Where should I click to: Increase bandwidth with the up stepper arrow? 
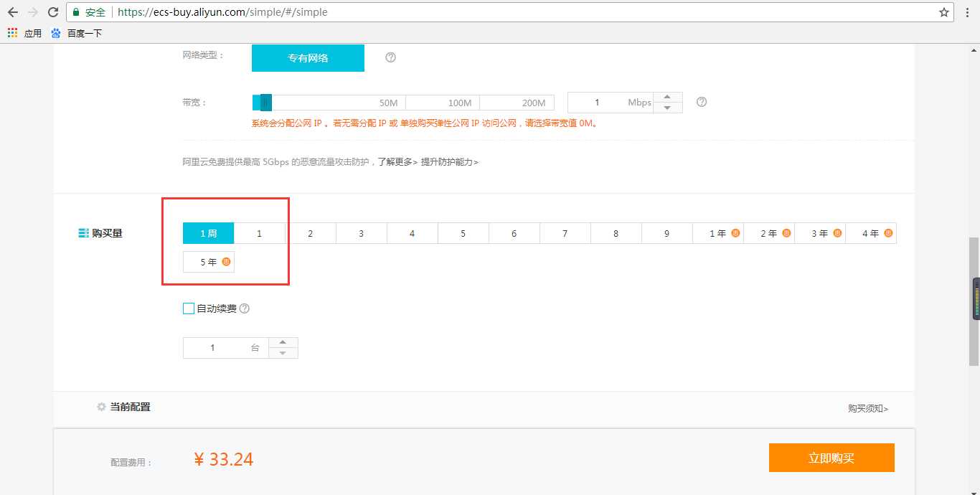pos(668,98)
